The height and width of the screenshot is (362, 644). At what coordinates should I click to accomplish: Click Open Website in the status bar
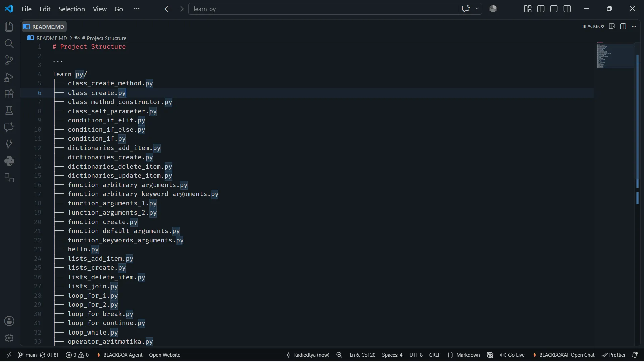pos(165,355)
